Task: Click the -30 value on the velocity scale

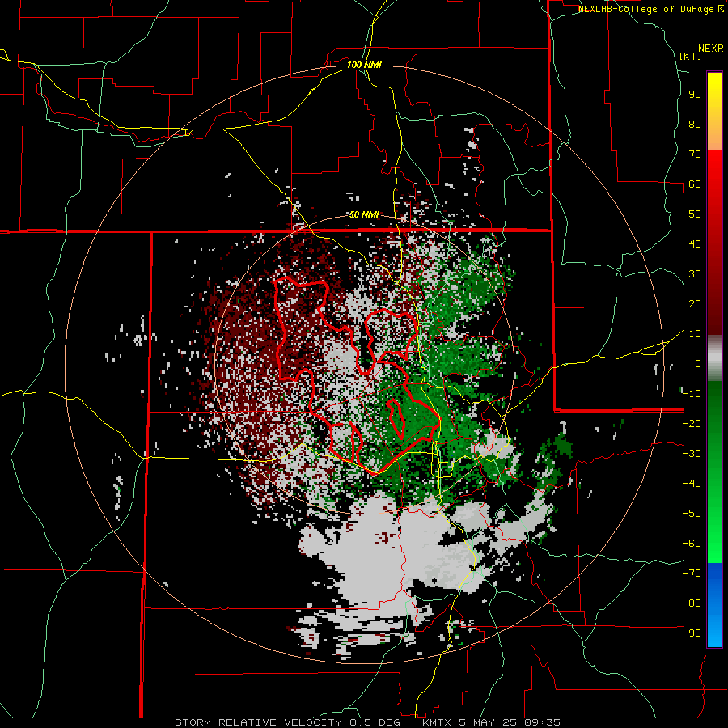Action: click(692, 454)
